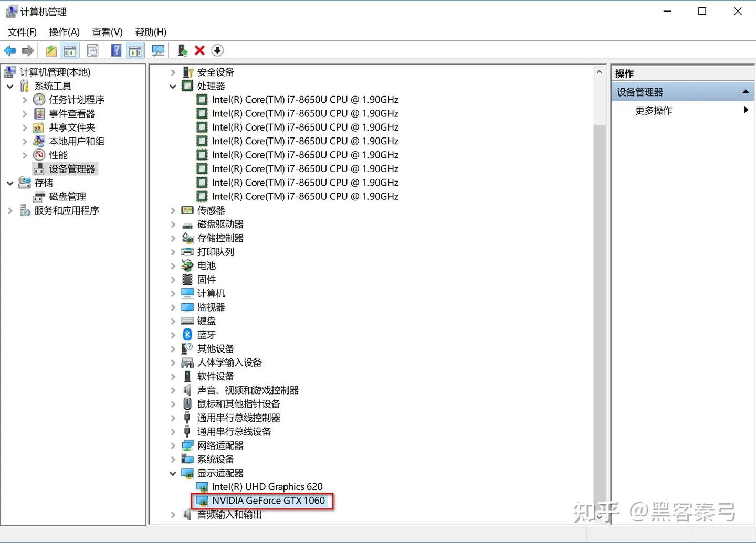The width and height of the screenshot is (756, 543).
Task: Click the device list scrollbar down arrow
Action: 600,517
